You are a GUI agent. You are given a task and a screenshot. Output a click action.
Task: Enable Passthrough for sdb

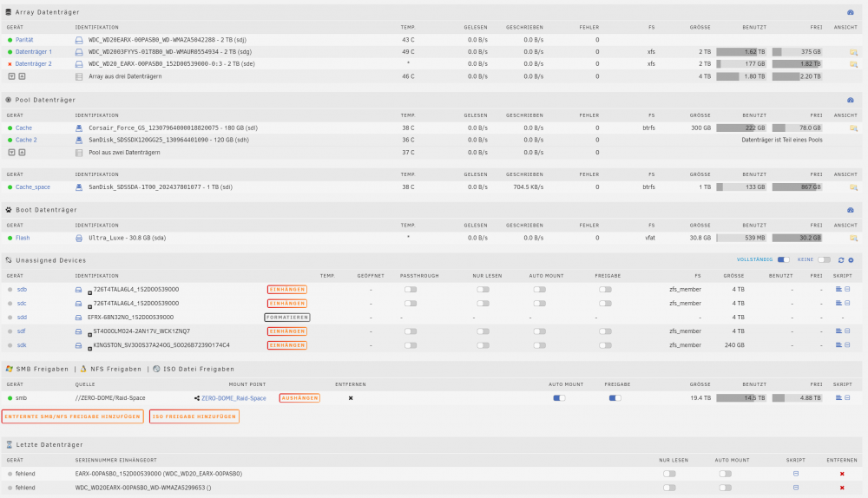[x=411, y=290]
